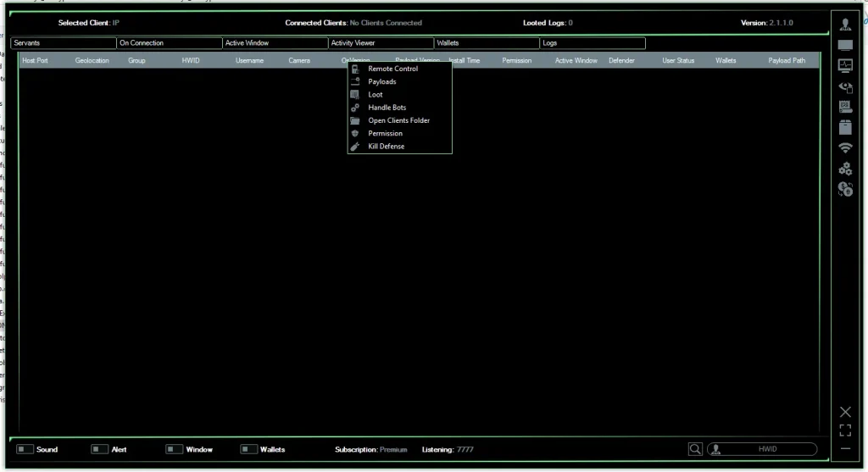Image resolution: width=868 pixels, height=472 pixels.
Task: Click the blank monitor icon in sidebar
Action: [845, 45]
